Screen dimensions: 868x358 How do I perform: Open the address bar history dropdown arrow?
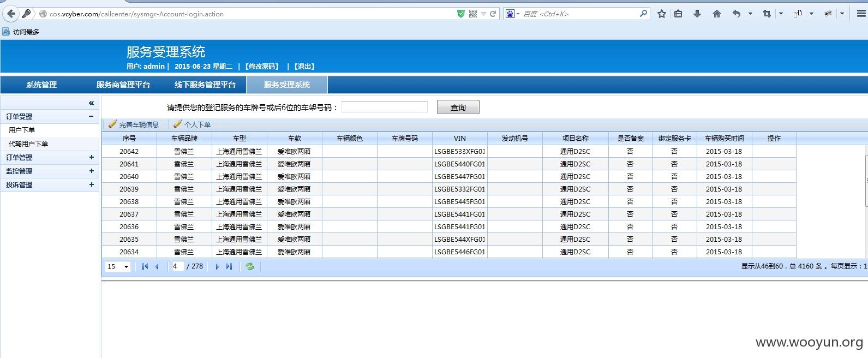(483, 14)
